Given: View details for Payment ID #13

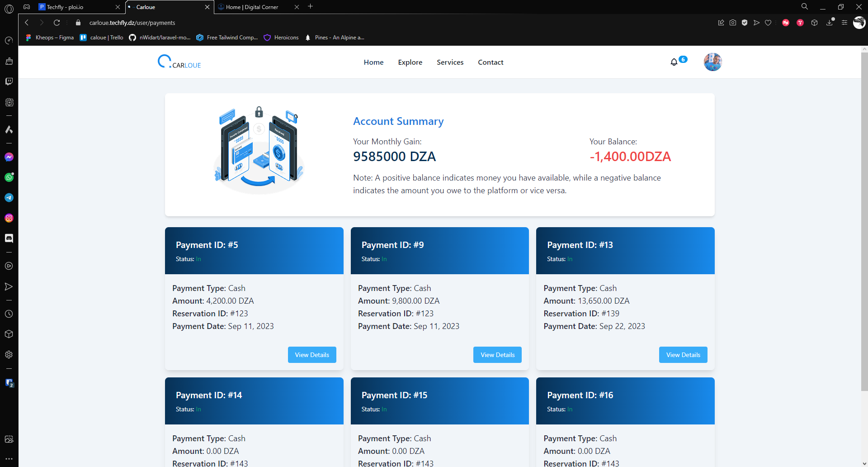Looking at the screenshot, I should pyautogui.click(x=683, y=355).
